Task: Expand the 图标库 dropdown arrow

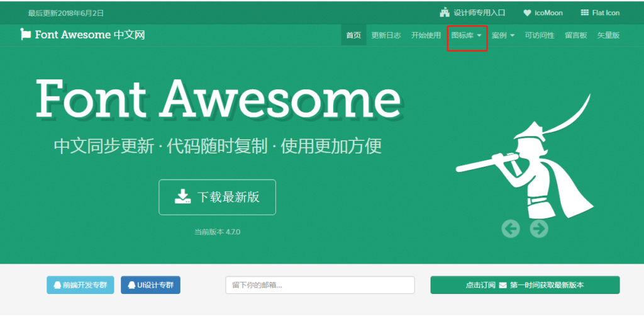Action: pos(479,35)
